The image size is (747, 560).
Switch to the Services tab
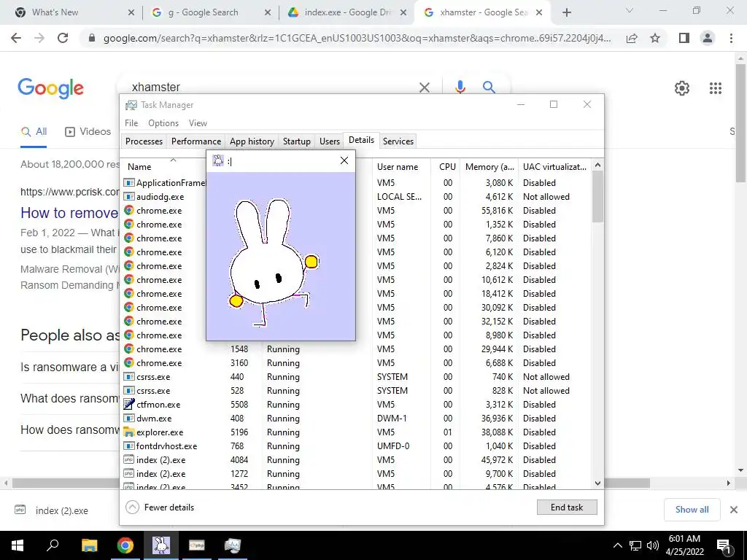[398, 141]
